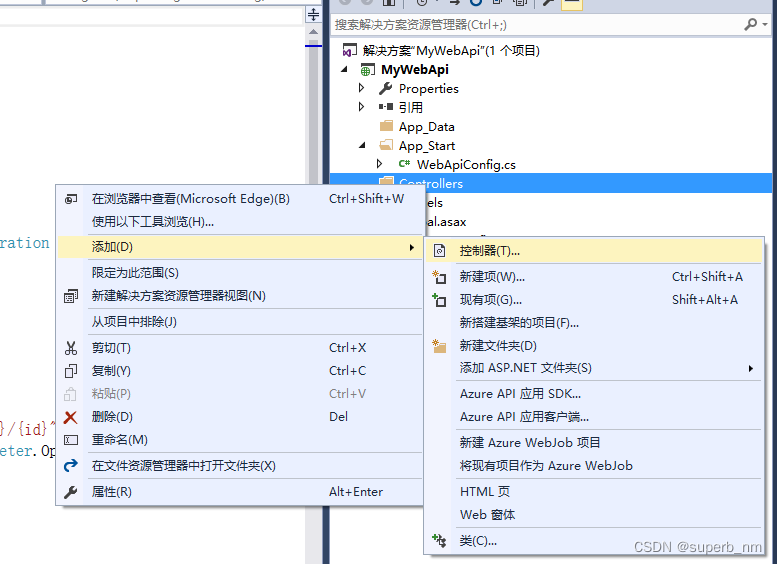Open the 添加 ASP.NET 文件夹(S) submenu arrow
Image resolution: width=777 pixels, height=564 pixels.
(x=751, y=368)
